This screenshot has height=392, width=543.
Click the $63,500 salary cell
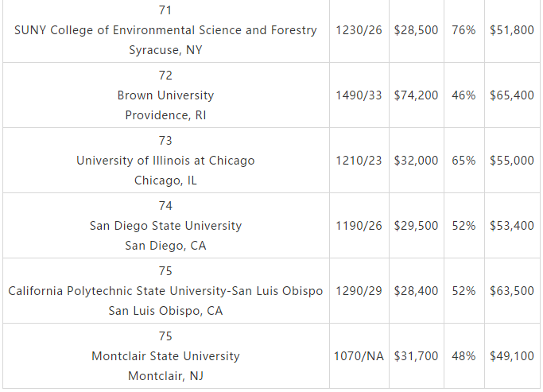(x=512, y=291)
